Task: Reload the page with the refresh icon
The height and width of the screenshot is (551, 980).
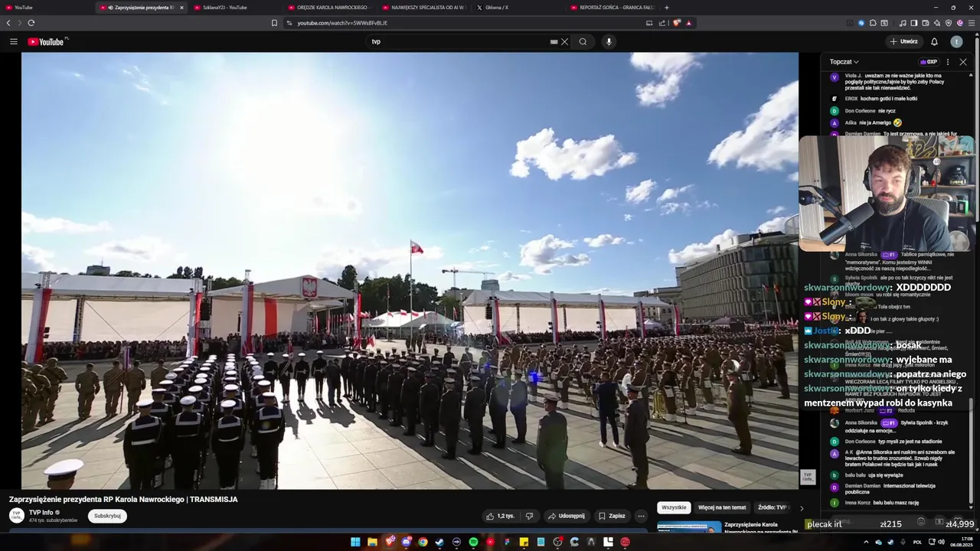Action: pos(31,23)
